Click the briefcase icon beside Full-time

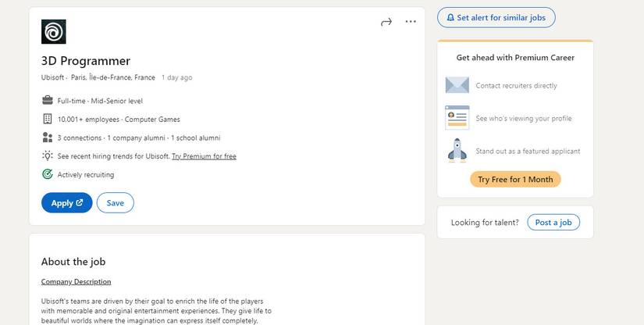[48, 100]
